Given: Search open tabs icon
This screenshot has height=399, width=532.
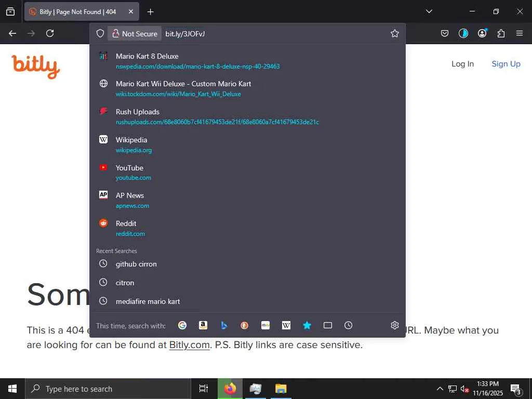Looking at the screenshot, I should (328, 325).
